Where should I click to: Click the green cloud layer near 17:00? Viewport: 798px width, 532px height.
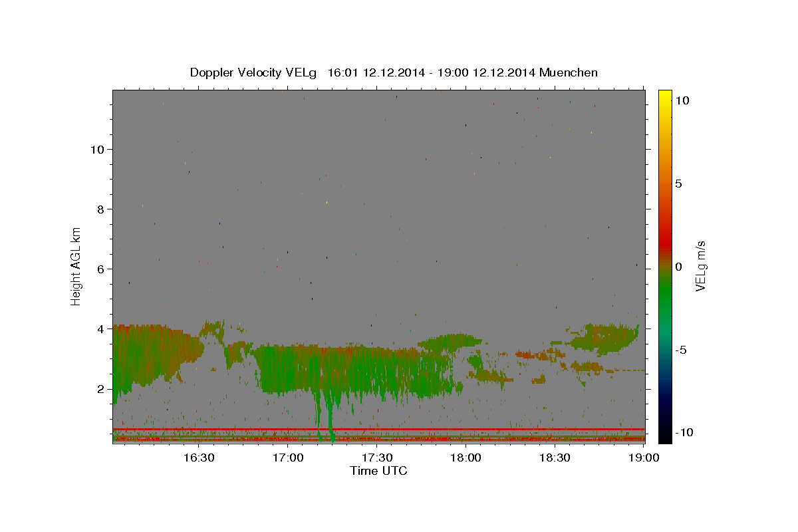[289, 369]
